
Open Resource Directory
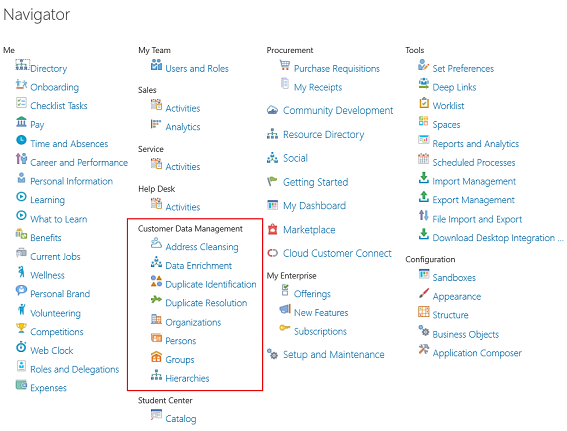[x=323, y=135]
